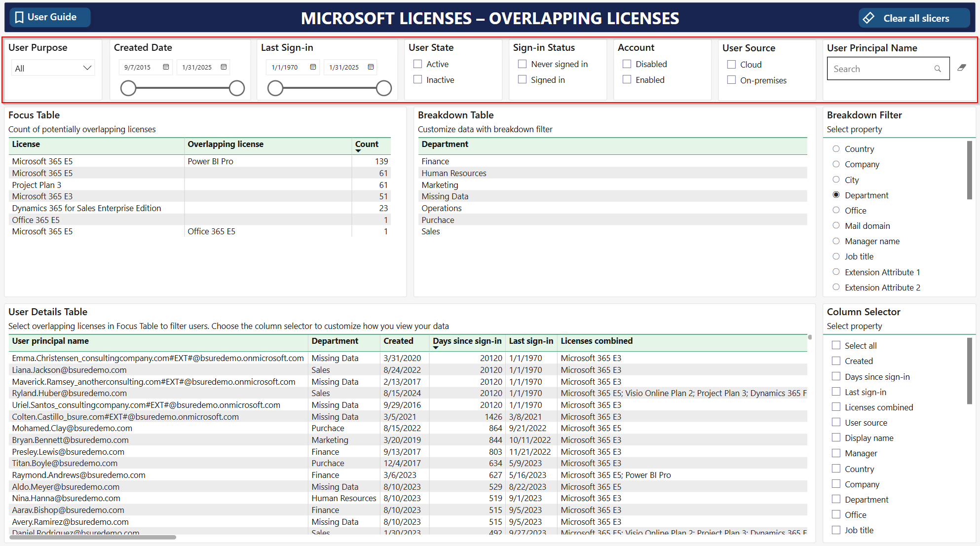Sort by Days since sign-in column
Screen dimensions: 980x546
pyautogui.click(x=466, y=341)
